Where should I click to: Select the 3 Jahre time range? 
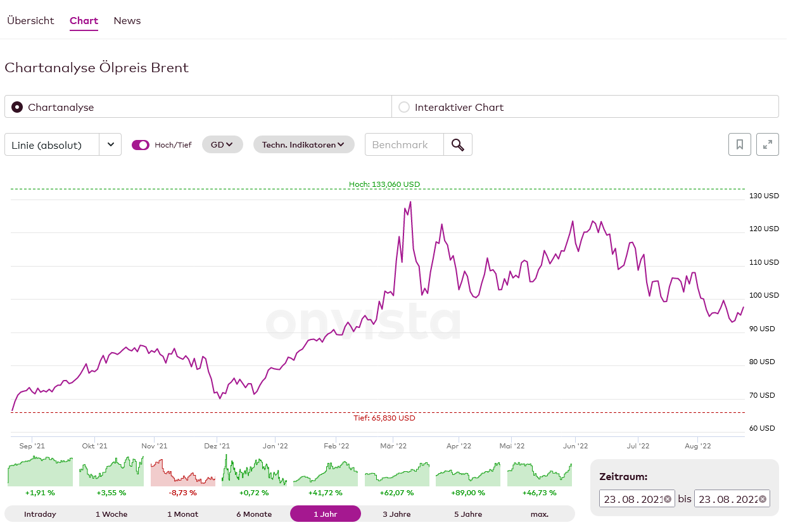click(x=396, y=514)
